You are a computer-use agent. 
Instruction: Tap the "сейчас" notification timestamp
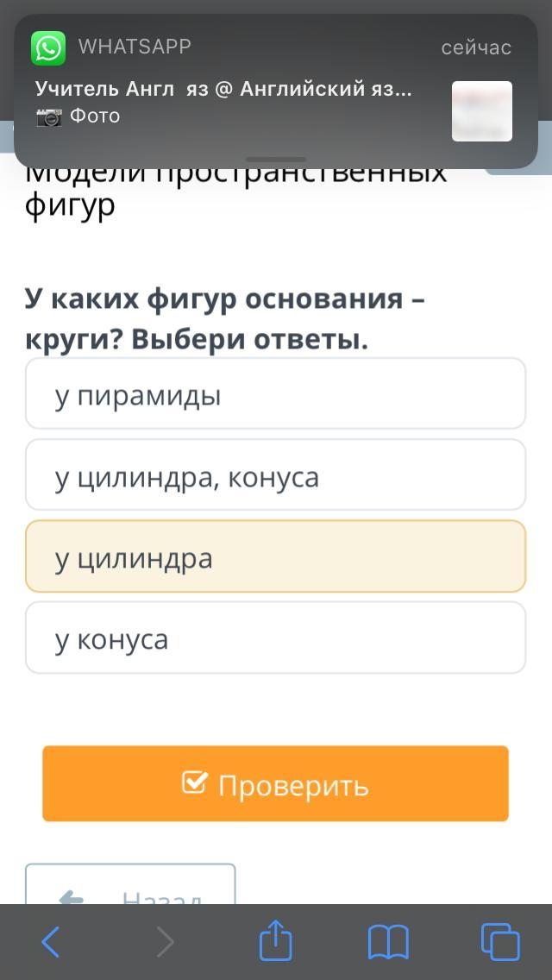[476, 47]
